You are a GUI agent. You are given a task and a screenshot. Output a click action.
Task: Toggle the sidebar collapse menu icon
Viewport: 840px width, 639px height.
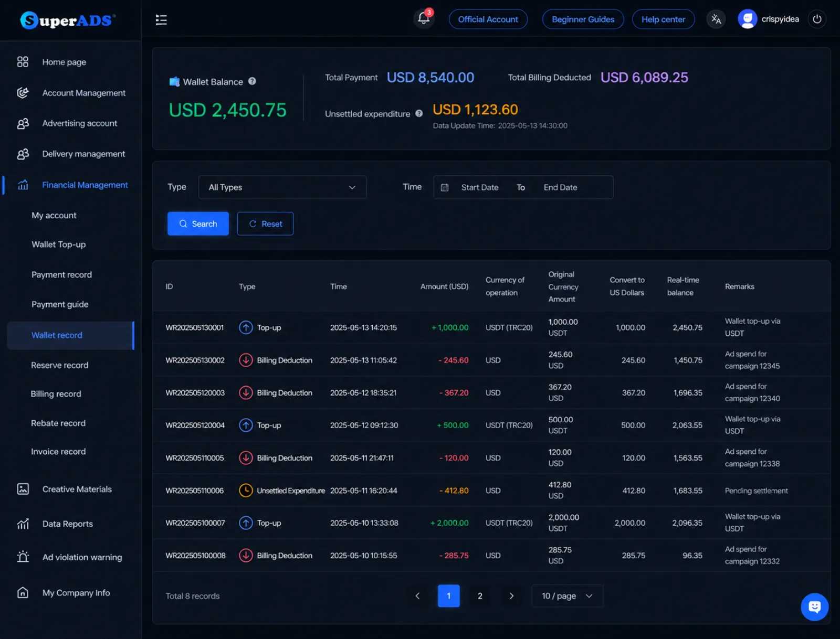[161, 20]
